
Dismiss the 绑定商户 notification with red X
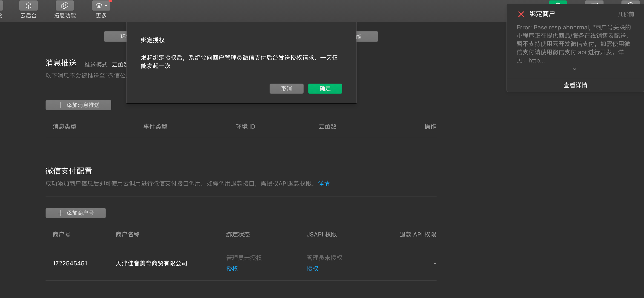tap(521, 14)
